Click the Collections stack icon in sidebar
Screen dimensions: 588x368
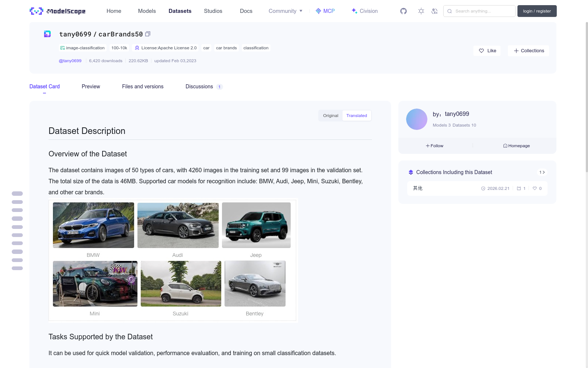pos(411,172)
